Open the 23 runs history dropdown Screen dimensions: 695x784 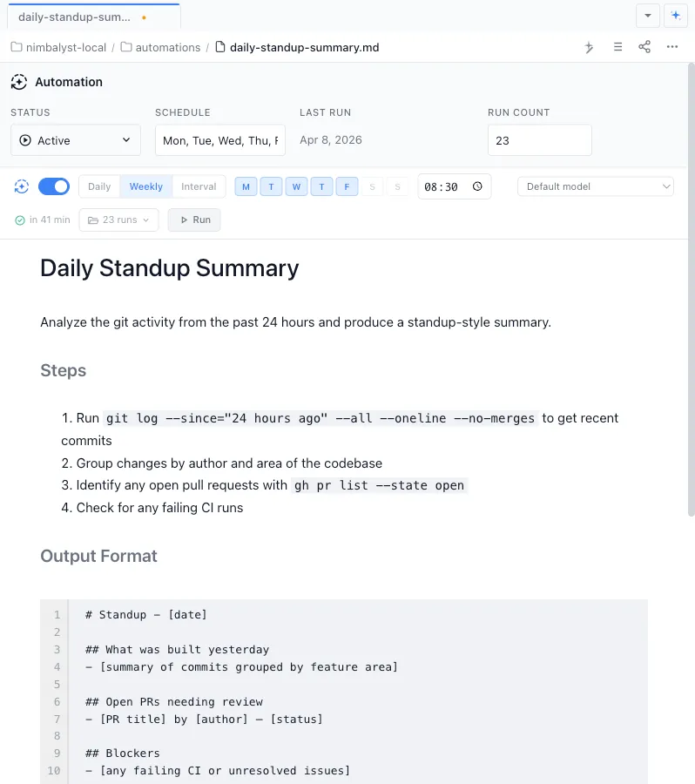point(119,220)
